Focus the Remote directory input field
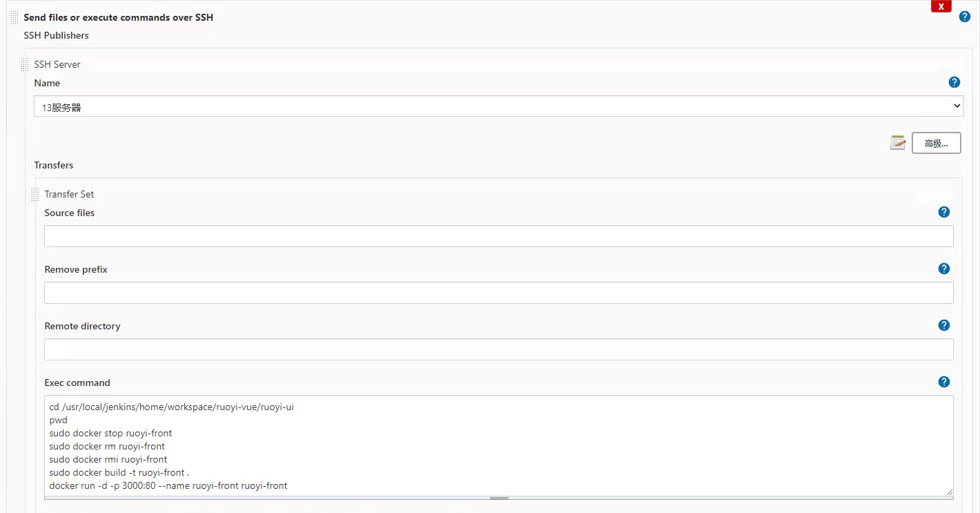The height and width of the screenshot is (513, 980). coord(499,349)
